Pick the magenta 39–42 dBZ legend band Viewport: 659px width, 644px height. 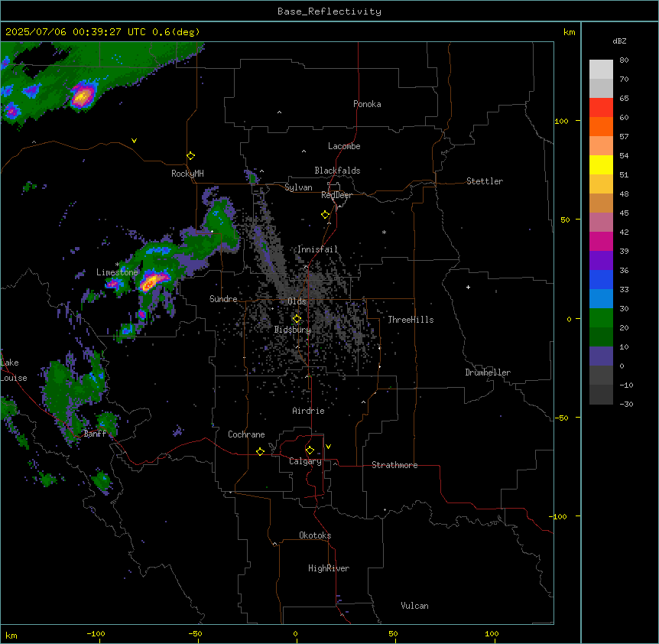(x=601, y=242)
